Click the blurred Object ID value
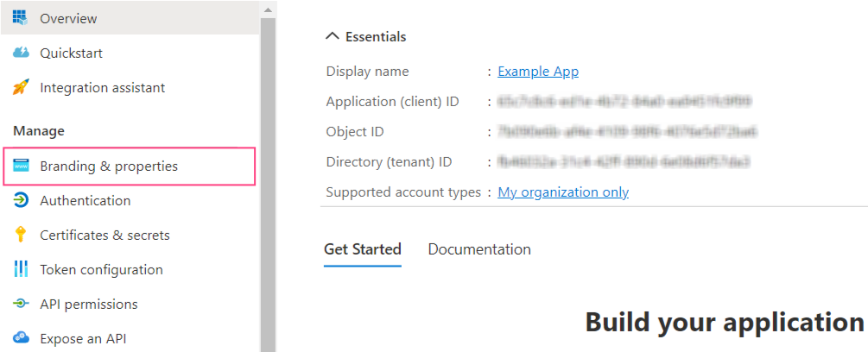Screen dimensions: 868x352 pyautogui.click(x=627, y=132)
